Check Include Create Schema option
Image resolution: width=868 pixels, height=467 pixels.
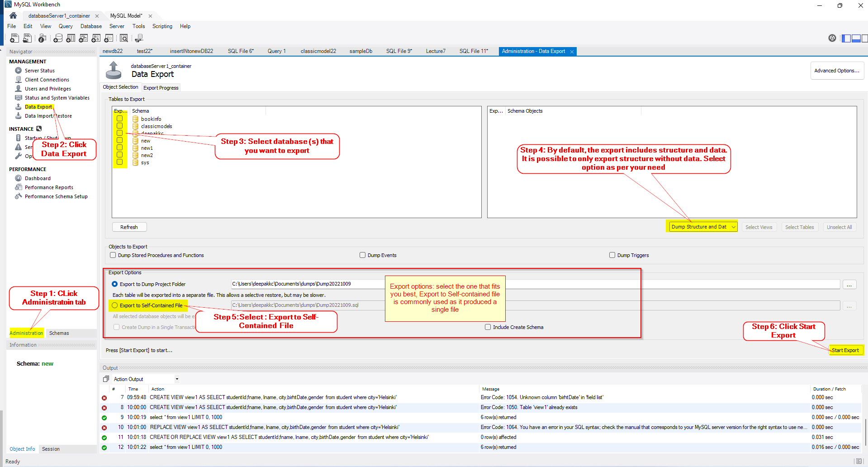tap(488, 327)
